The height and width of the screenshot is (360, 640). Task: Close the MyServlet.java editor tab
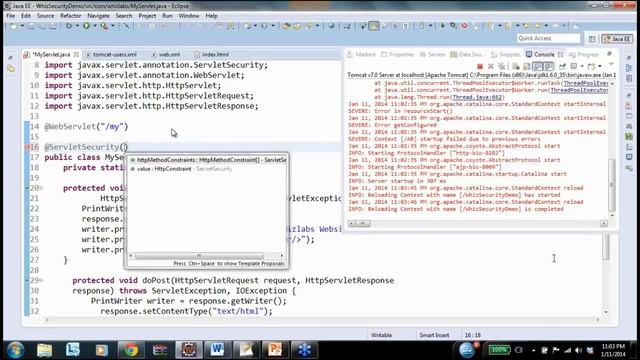click(76, 54)
